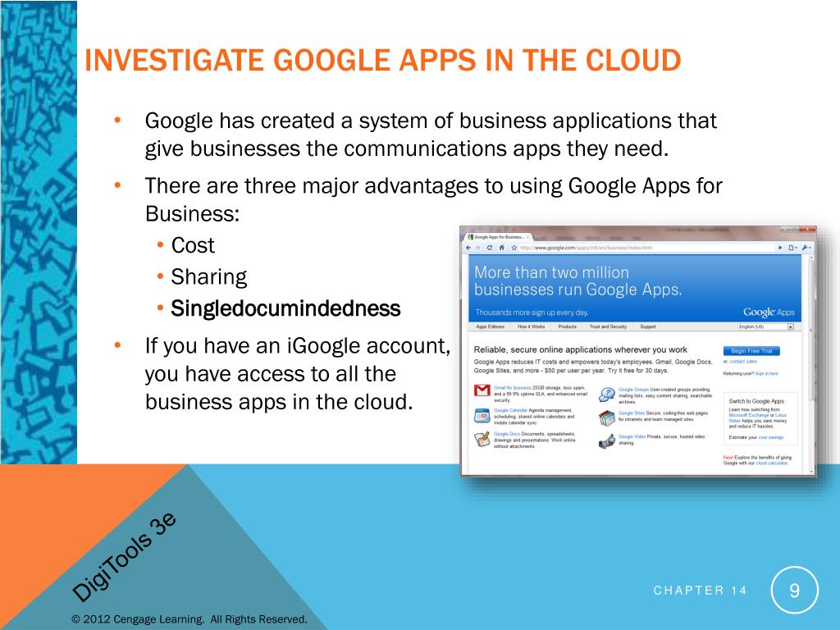Click the Cost bullet
The width and height of the screenshot is (840, 630).
[193, 245]
